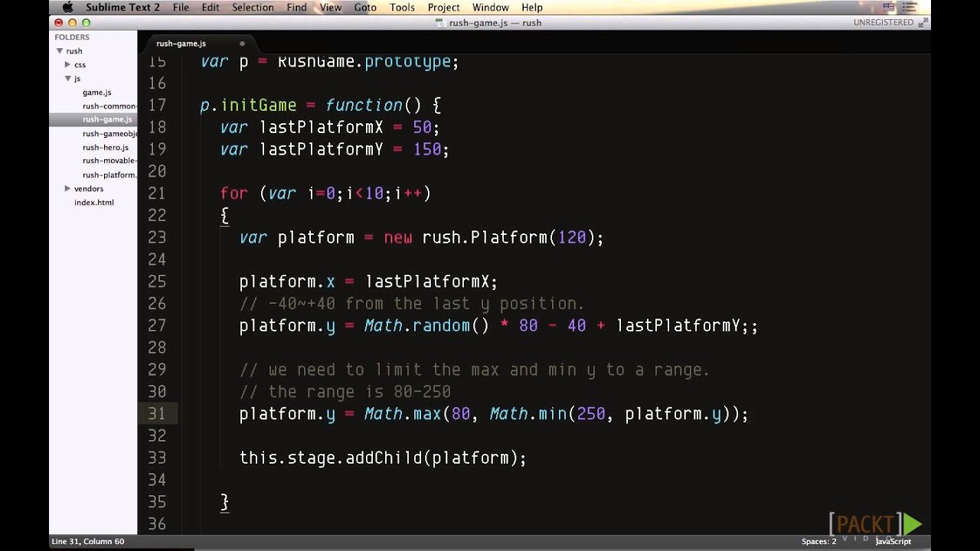Open game.js from the sidebar
Image resolution: width=980 pixels, height=551 pixels.
pyautogui.click(x=96, y=92)
